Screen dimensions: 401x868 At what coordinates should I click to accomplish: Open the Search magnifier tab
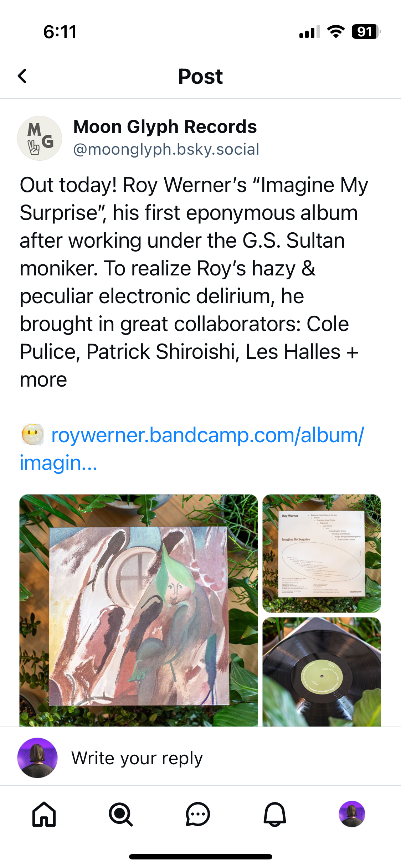121,814
